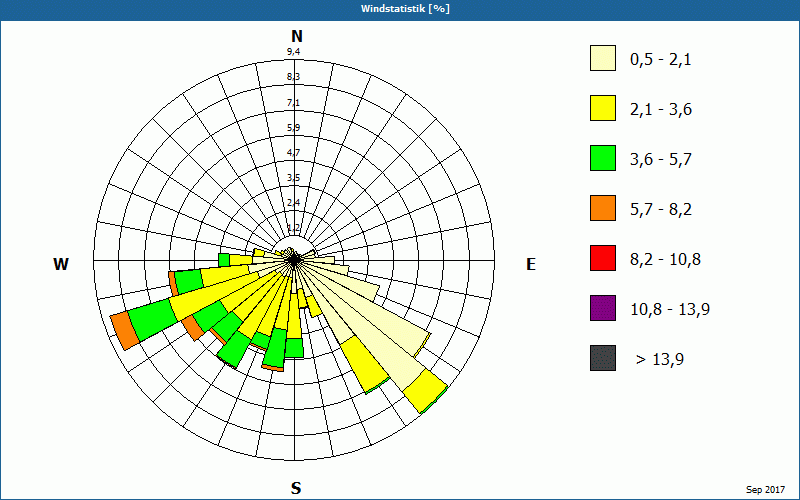800x500 pixels.
Task: Click the legend text > 13,9
Action: pos(660,360)
